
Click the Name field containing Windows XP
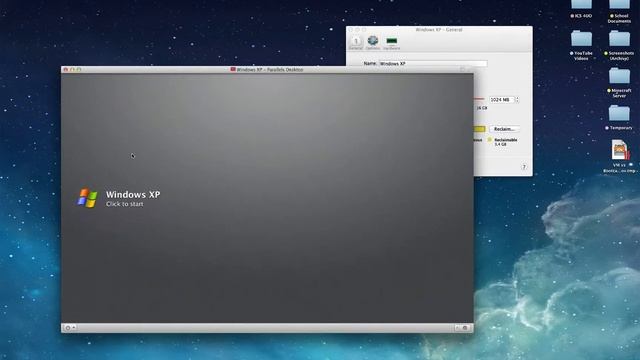pos(433,64)
